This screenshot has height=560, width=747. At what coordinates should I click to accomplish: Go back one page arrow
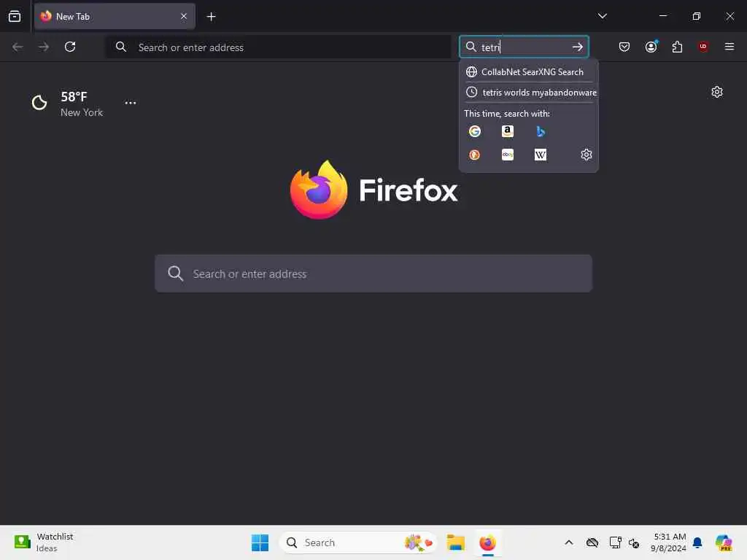(18, 47)
